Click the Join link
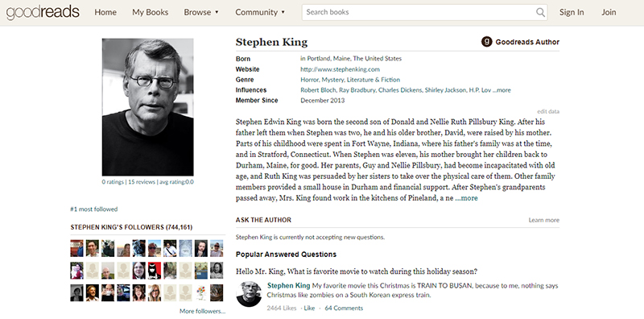 point(609,12)
